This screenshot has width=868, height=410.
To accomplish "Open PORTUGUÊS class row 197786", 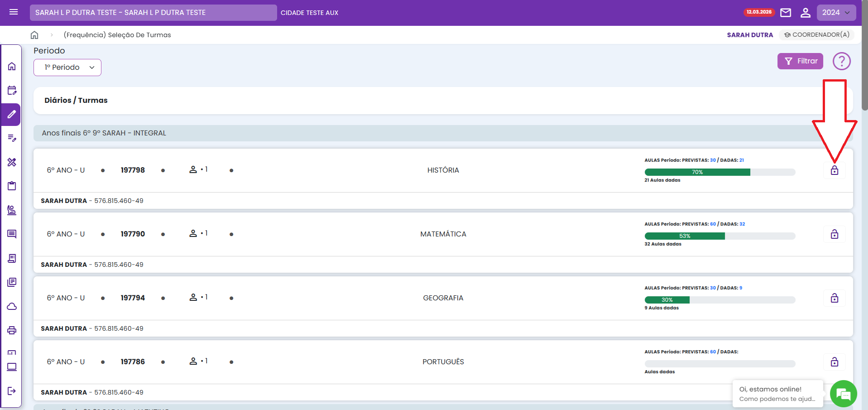I will (443, 362).
